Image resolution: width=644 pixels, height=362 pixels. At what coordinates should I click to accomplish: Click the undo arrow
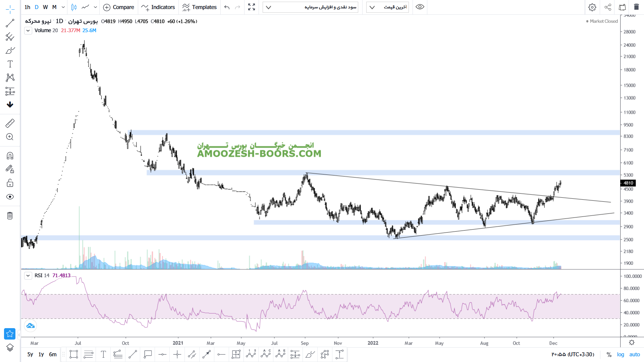[x=227, y=7]
